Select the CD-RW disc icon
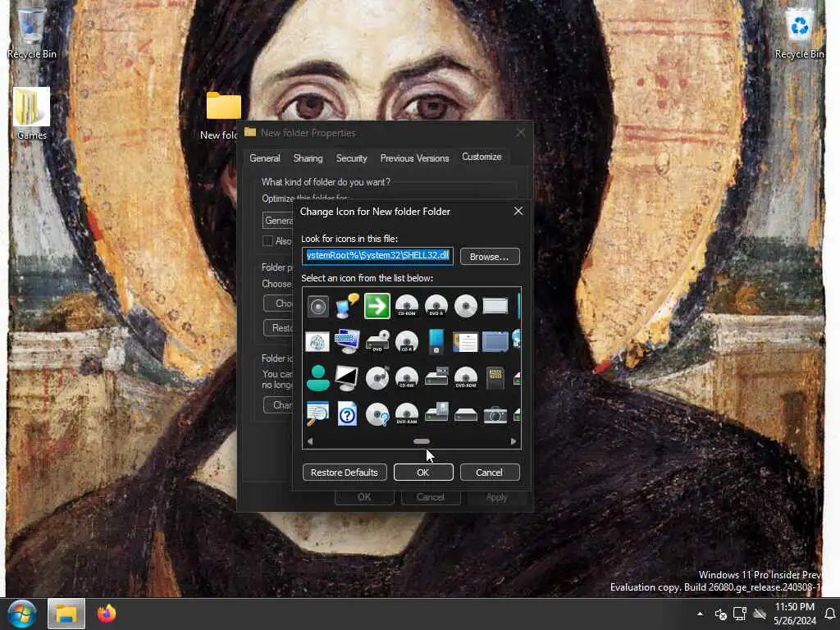Image resolution: width=840 pixels, height=630 pixels. click(x=407, y=377)
